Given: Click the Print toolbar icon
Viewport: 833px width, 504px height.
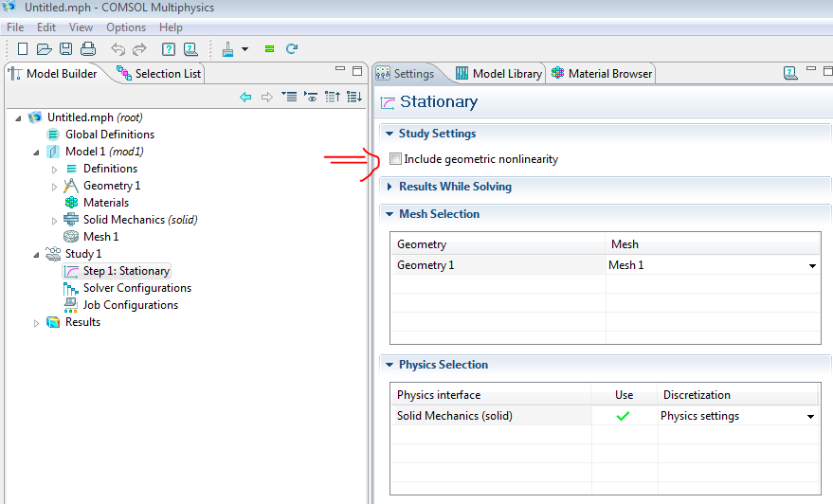Looking at the screenshot, I should (x=88, y=49).
